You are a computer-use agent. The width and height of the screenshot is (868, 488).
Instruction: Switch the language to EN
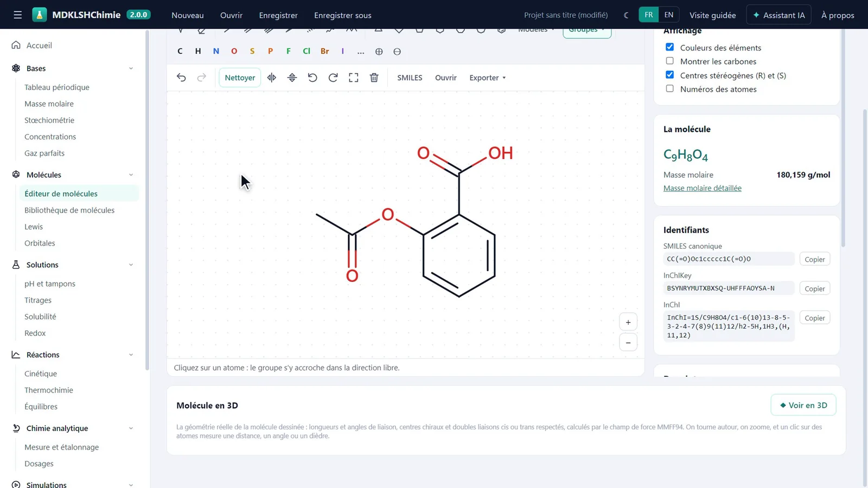click(669, 15)
